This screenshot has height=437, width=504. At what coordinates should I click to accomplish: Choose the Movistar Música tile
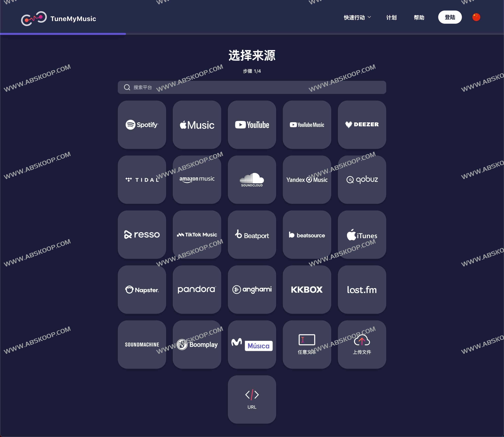[x=252, y=345]
